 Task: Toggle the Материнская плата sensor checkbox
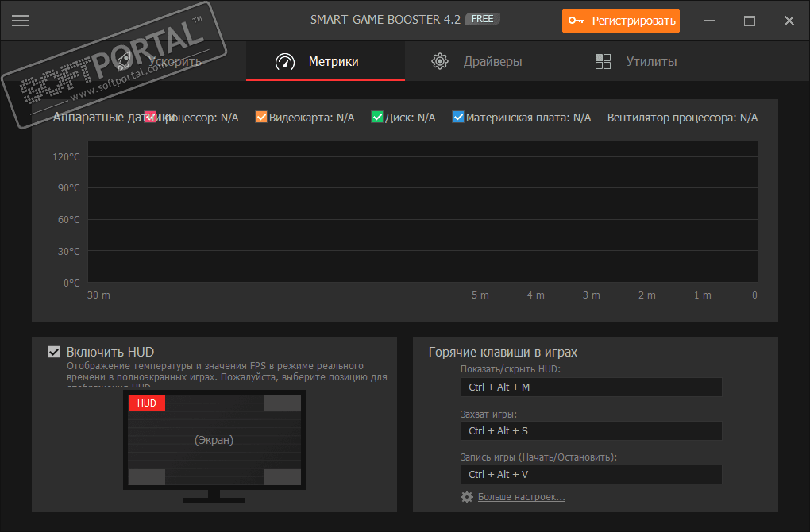(x=458, y=118)
